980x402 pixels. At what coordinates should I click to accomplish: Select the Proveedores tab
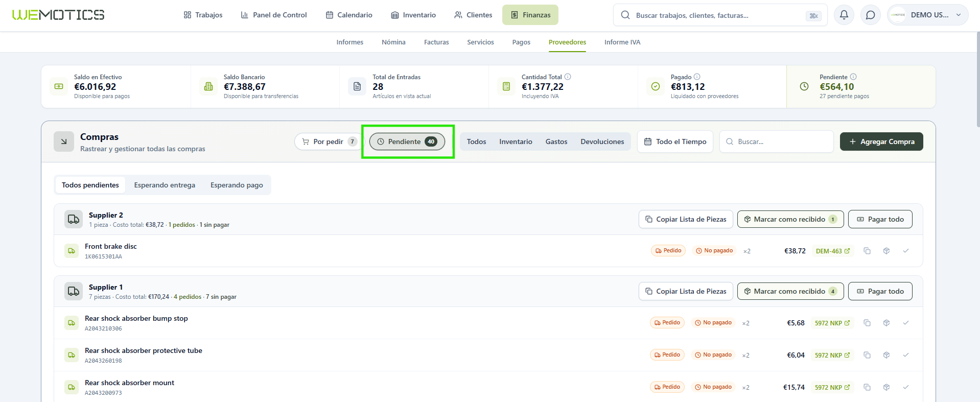(567, 42)
